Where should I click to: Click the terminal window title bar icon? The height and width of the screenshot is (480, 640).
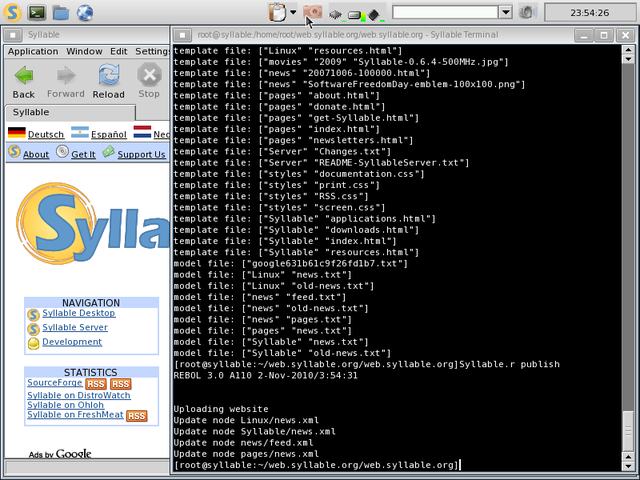[x=182, y=35]
